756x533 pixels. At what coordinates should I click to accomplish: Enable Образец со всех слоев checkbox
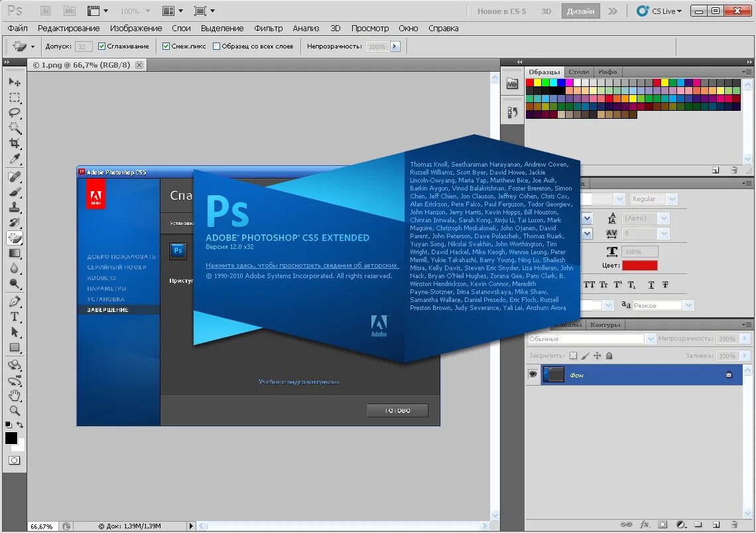click(x=216, y=46)
